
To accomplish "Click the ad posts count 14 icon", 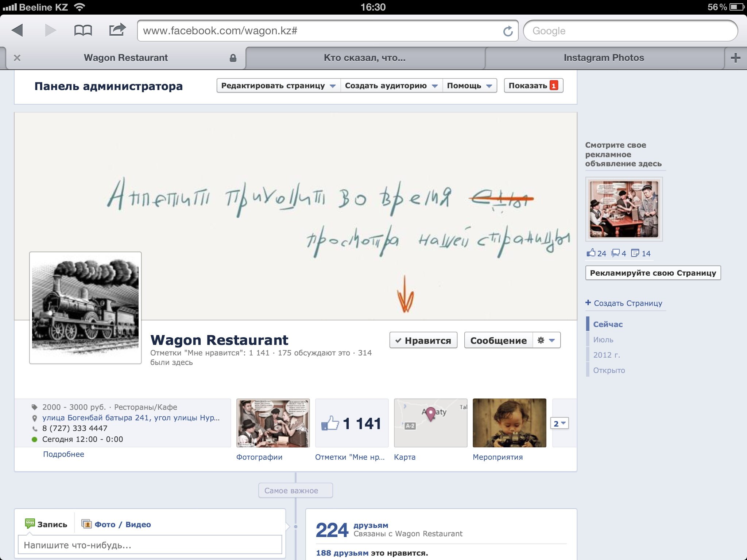I will coord(641,253).
